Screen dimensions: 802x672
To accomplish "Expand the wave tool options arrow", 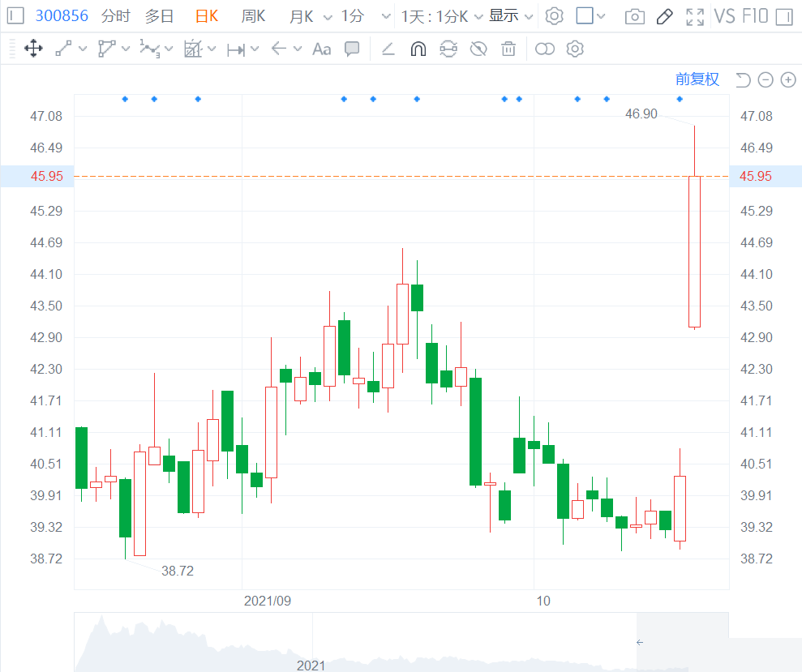I will tap(169, 49).
